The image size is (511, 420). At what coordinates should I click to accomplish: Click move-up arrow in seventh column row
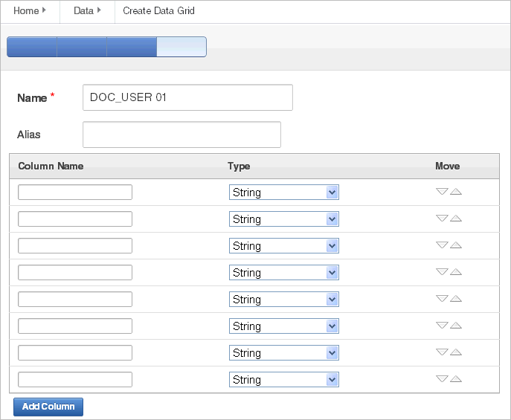[x=456, y=352]
